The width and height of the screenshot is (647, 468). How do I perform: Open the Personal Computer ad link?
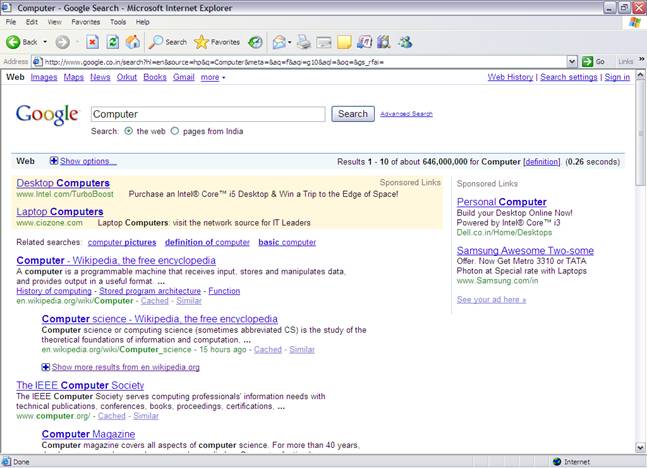(x=501, y=202)
